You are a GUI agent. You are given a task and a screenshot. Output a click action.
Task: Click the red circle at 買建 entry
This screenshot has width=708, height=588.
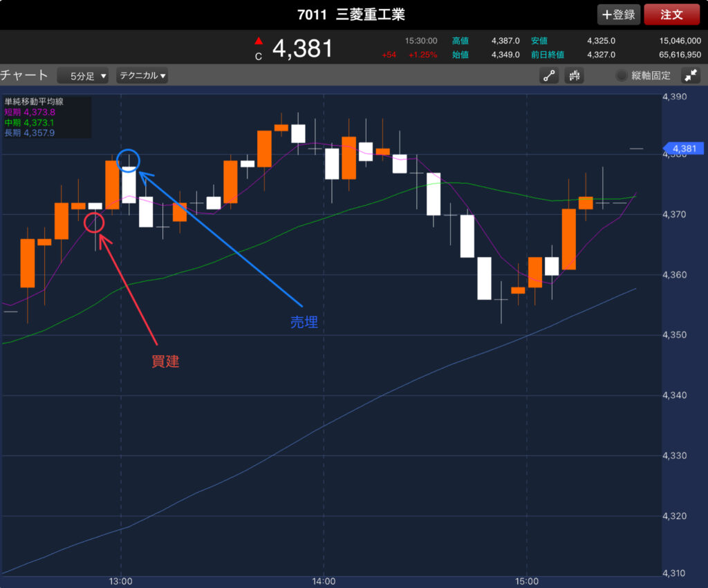click(94, 222)
